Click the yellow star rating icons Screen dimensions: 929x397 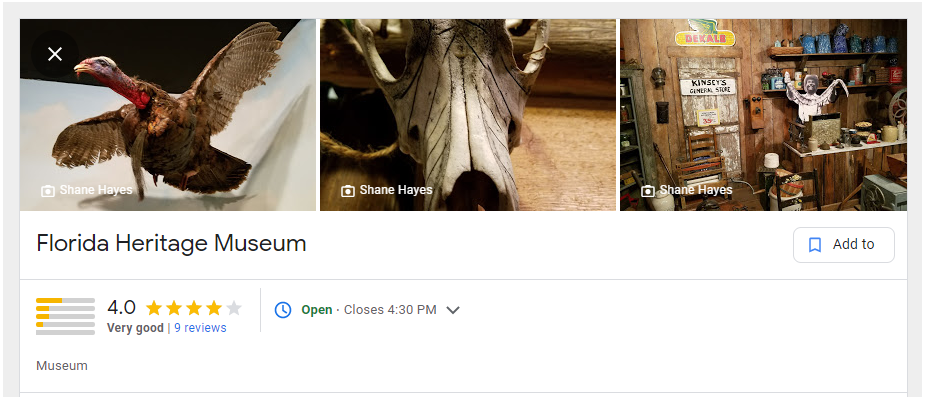click(x=194, y=308)
